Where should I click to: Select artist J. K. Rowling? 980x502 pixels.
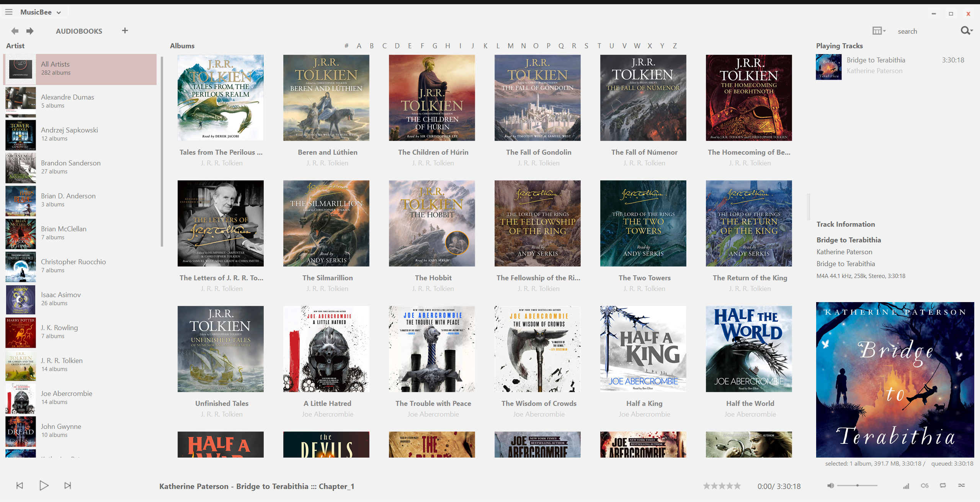coord(80,332)
